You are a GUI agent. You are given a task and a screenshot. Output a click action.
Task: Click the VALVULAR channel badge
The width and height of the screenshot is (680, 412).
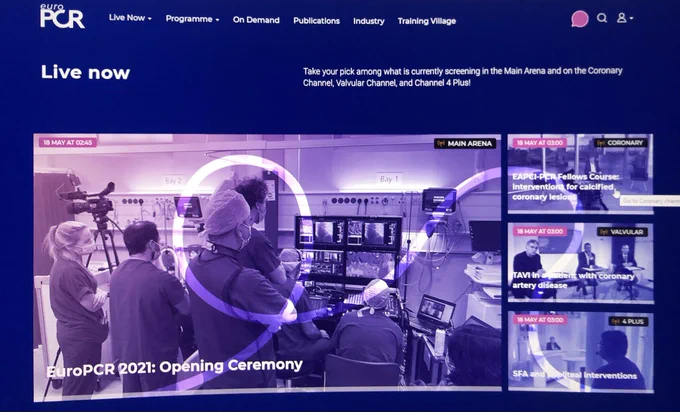coord(622,232)
